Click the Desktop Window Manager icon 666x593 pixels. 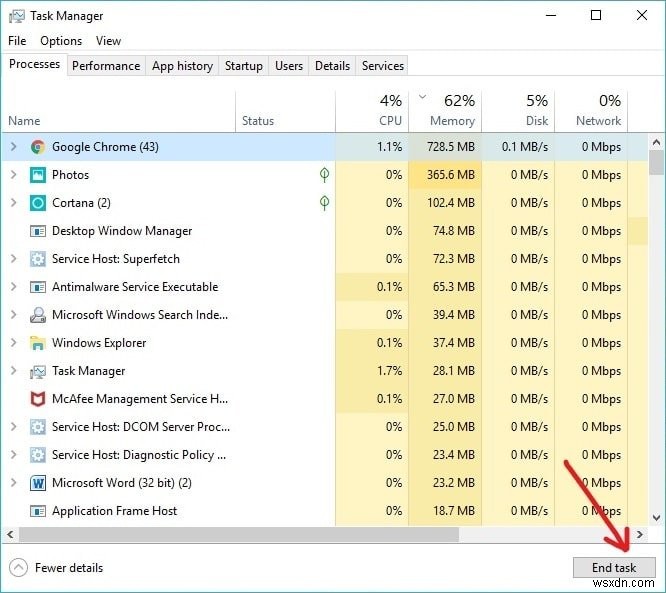38,231
